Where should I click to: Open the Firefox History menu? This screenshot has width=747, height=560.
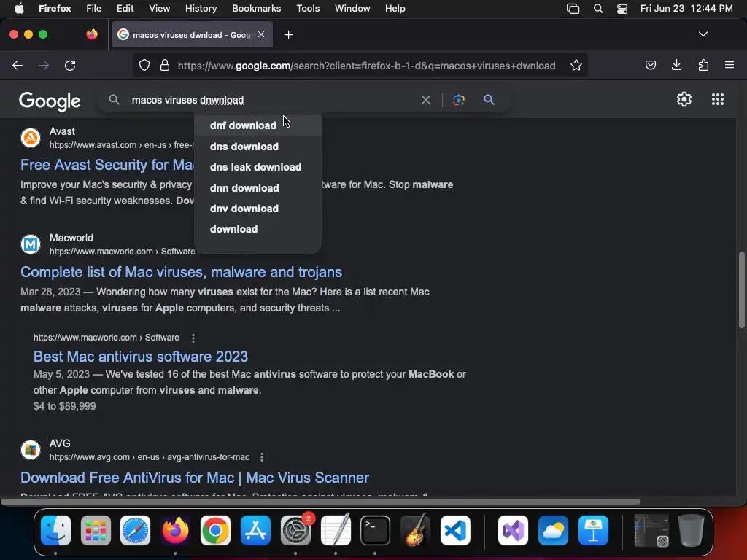click(x=201, y=8)
